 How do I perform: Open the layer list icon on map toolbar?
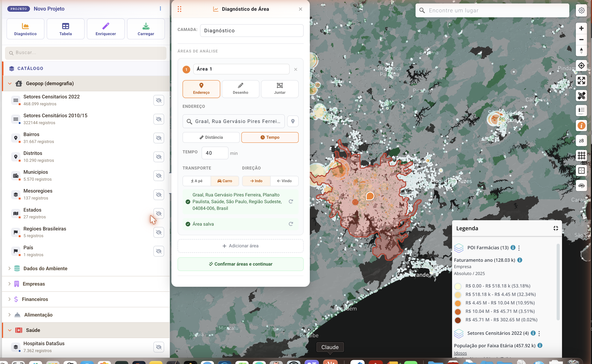coord(581,111)
